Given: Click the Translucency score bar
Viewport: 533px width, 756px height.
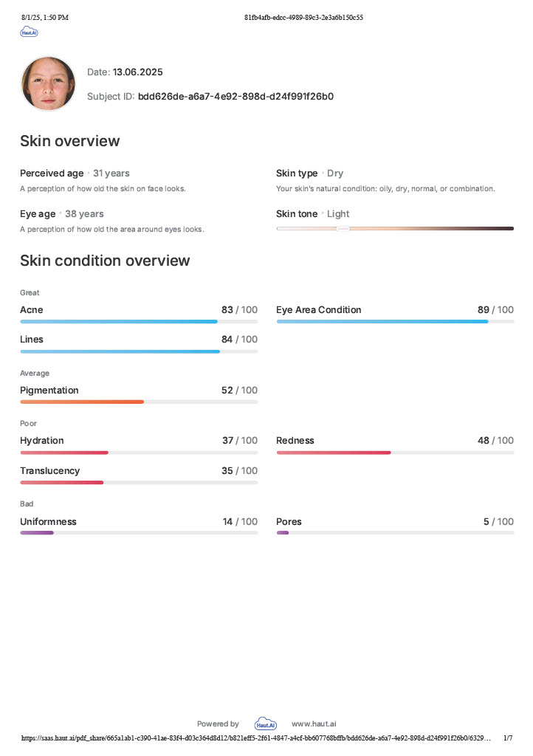Looking at the screenshot, I should [139, 482].
